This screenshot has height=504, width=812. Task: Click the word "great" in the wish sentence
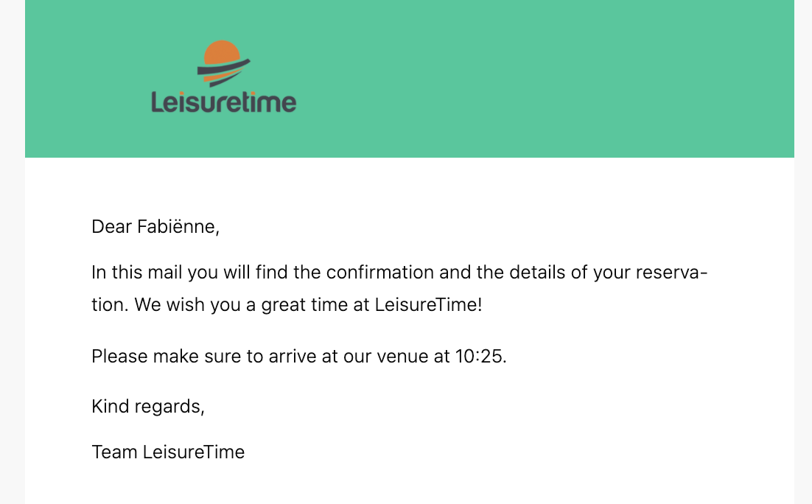(283, 306)
